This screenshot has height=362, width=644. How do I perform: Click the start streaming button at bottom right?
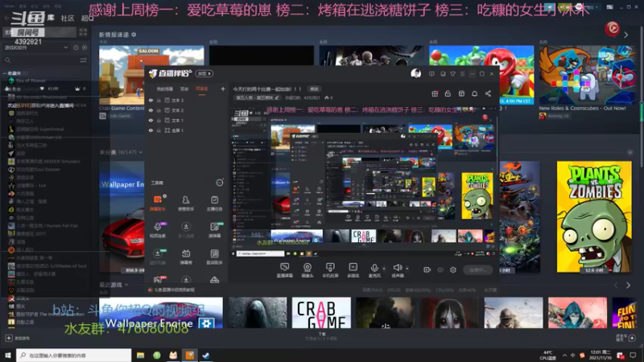(478, 269)
